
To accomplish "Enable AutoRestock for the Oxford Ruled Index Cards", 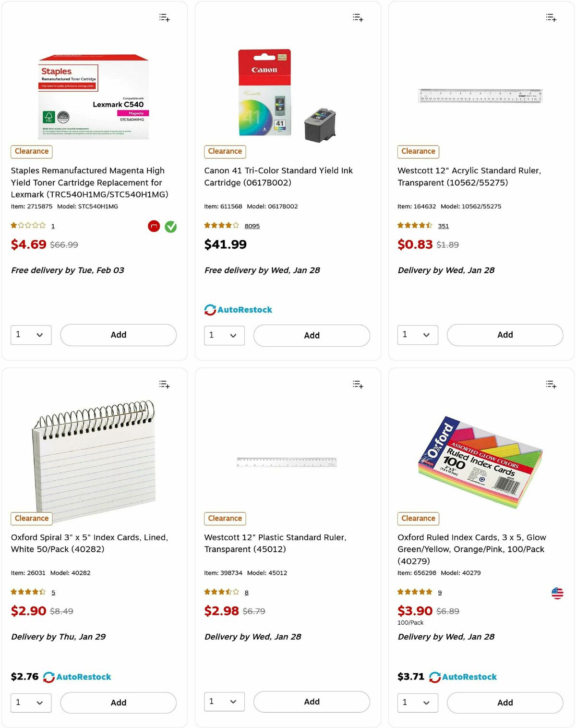I will pos(435,677).
